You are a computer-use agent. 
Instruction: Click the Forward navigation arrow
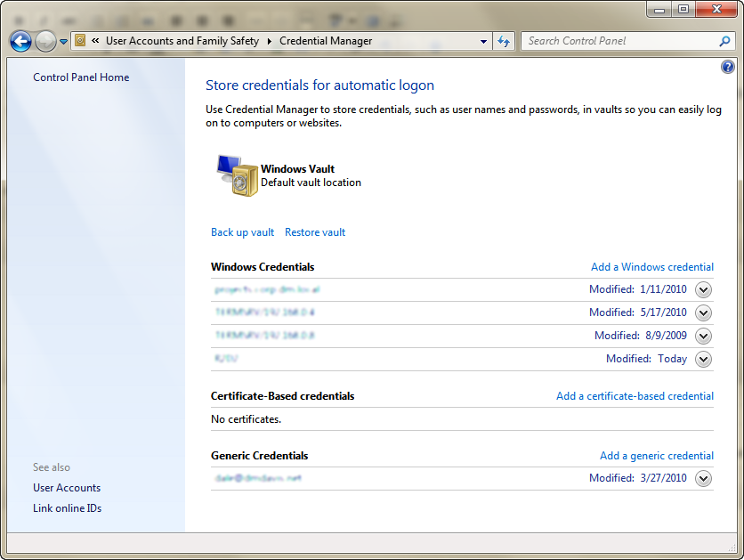(x=45, y=41)
